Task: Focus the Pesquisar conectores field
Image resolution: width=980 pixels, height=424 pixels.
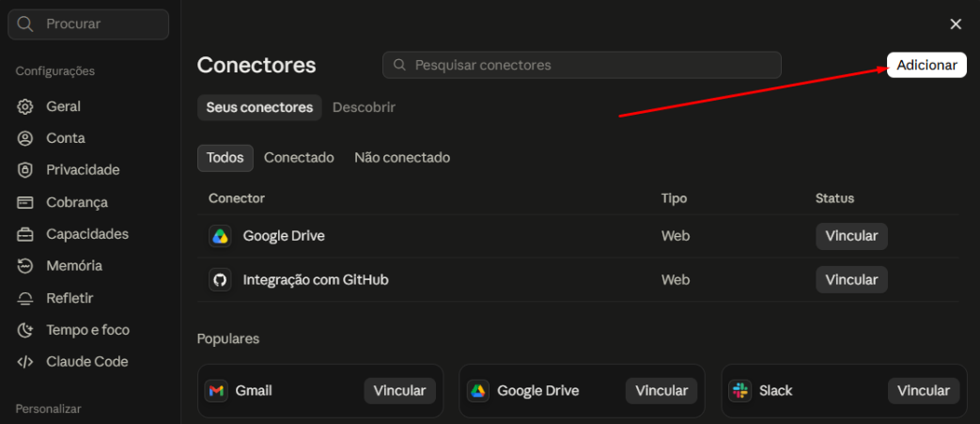Action: [x=582, y=65]
